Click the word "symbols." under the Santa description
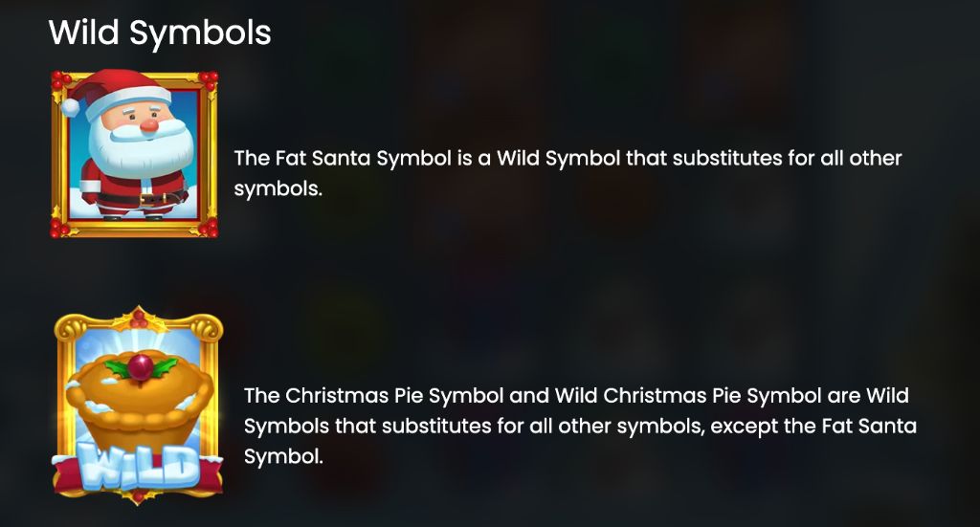The image size is (980, 527). pos(278,188)
